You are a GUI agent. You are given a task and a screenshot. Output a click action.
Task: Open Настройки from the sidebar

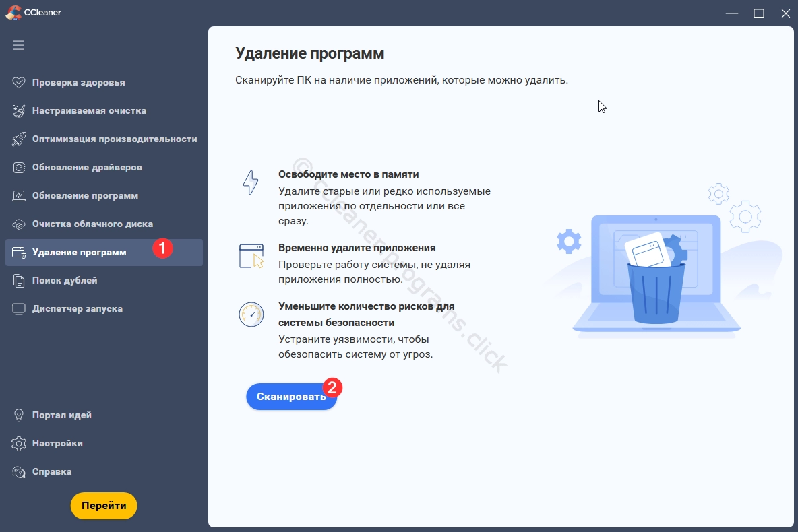[57, 444]
